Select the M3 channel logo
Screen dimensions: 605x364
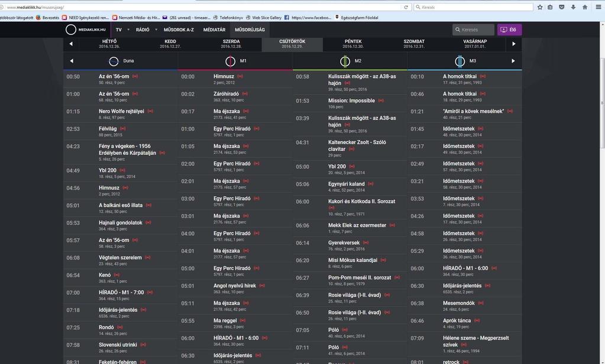tap(460, 61)
